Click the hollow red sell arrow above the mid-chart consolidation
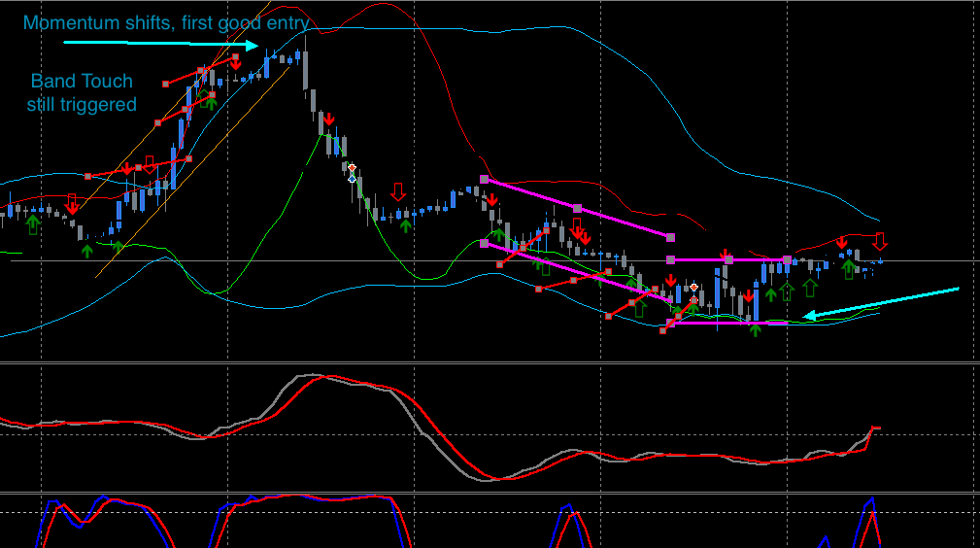 pyautogui.click(x=398, y=192)
